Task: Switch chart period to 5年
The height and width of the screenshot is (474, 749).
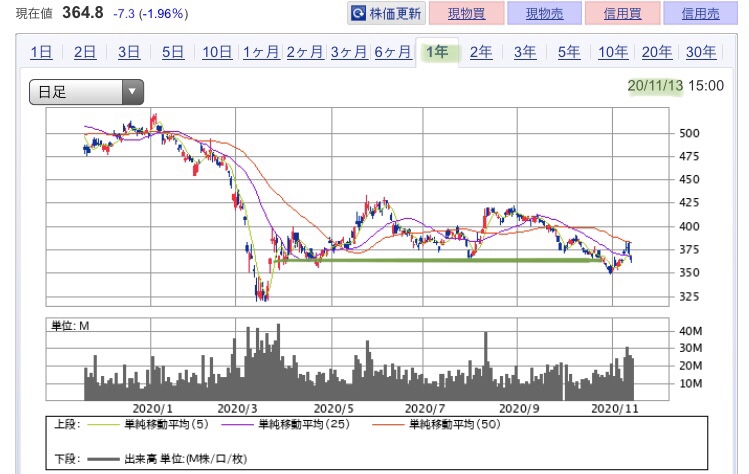Action: click(569, 52)
